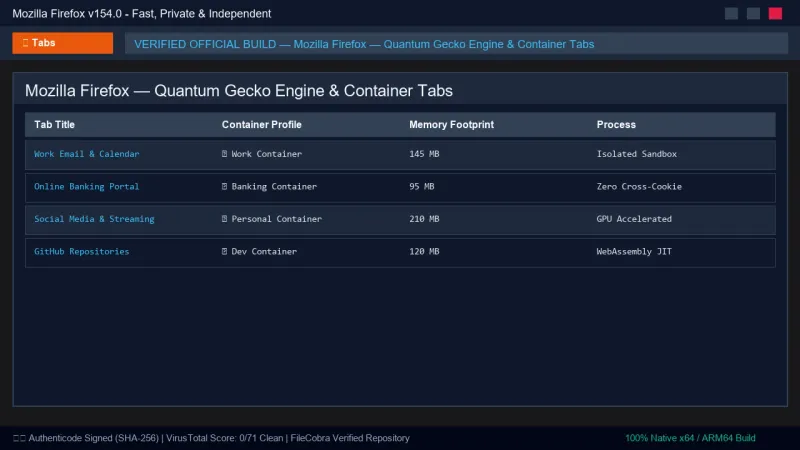
Task: Click the VERIFIED OFFICIAL BUILD banner text
Action: [x=364, y=44]
